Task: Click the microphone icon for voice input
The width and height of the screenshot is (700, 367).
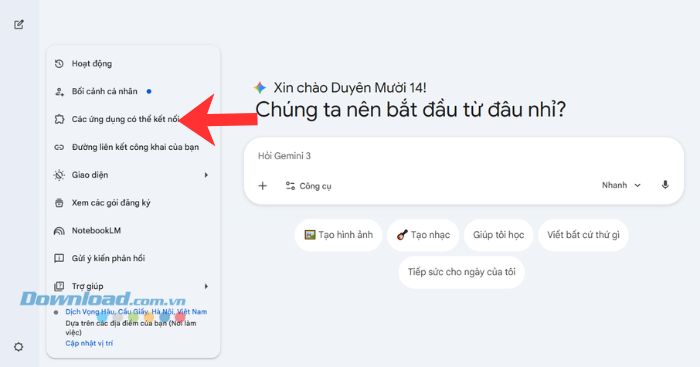Action: [x=665, y=185]
